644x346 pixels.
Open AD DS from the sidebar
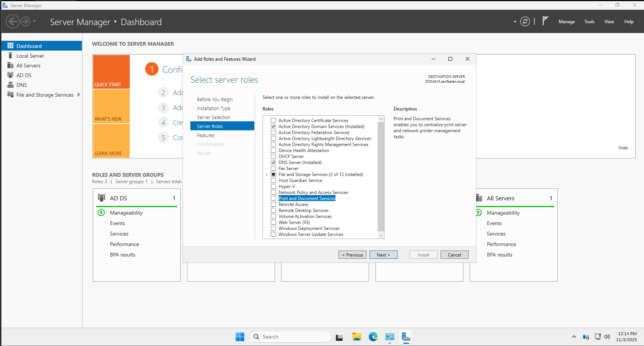pos(24,75)
